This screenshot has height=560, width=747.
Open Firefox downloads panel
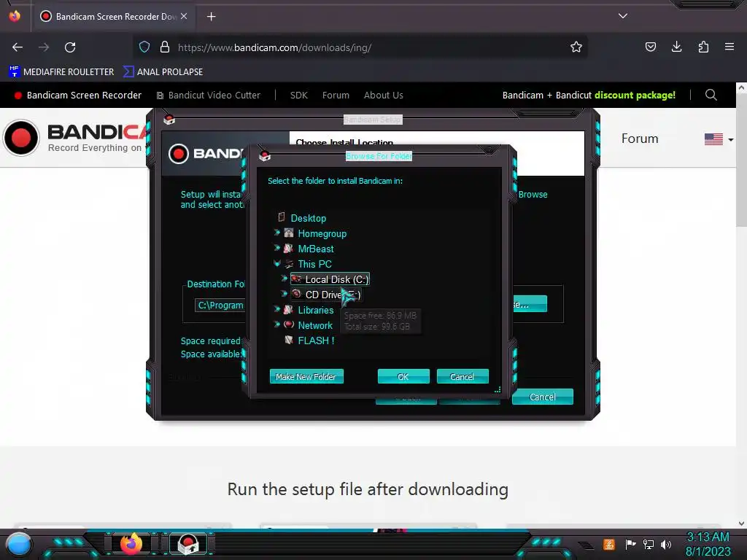(x=676, y=47)
